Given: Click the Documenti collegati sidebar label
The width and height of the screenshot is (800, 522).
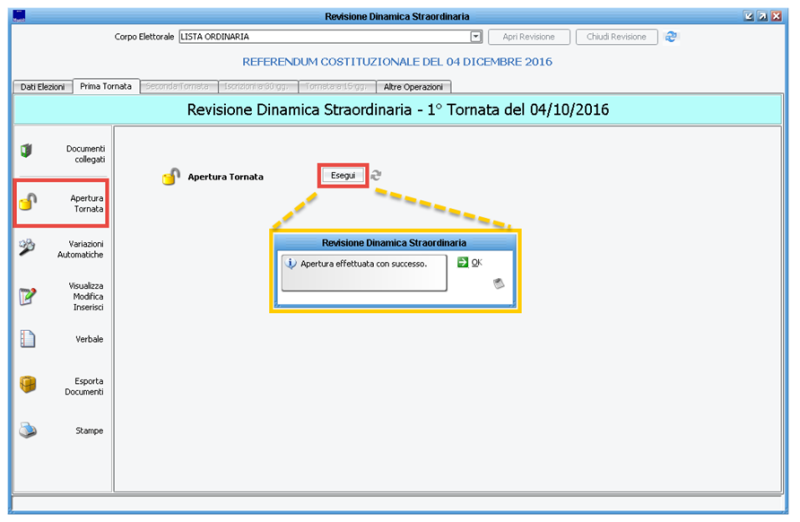Looking at the screenshot, I should [85, 154].
